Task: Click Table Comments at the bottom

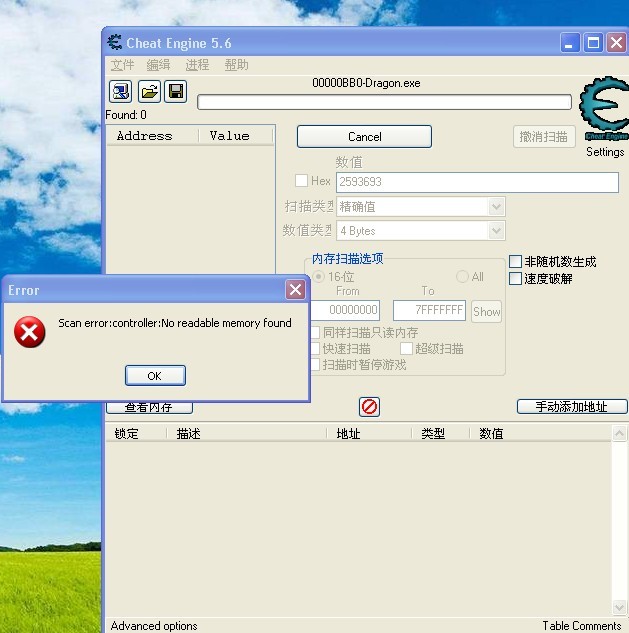Action: point(582,626)
